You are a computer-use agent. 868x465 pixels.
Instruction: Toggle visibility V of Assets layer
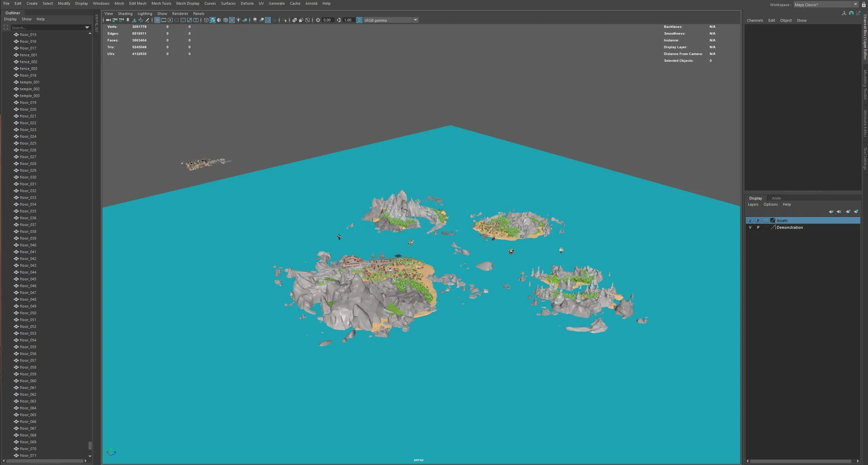[x=750, y=221]
